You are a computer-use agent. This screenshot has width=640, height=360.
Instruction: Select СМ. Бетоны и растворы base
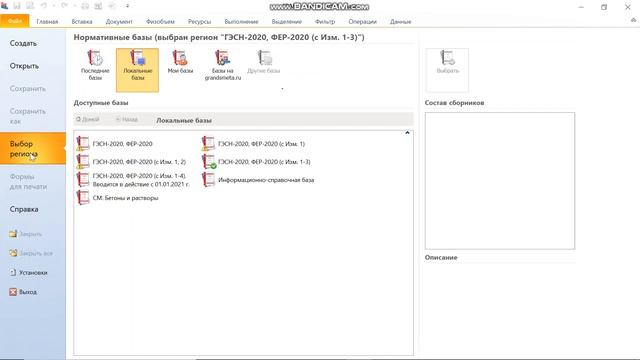tap(117, 198)
